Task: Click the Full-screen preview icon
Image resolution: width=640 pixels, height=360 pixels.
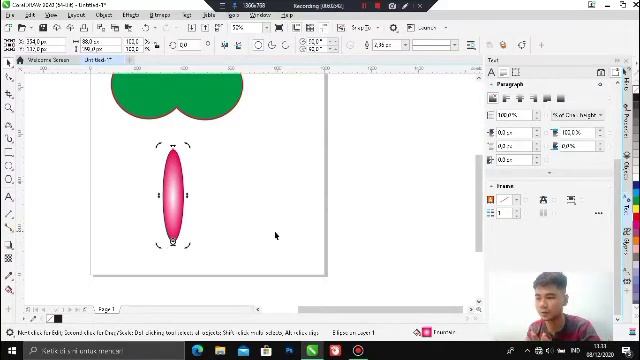Action: pos(279,28)
